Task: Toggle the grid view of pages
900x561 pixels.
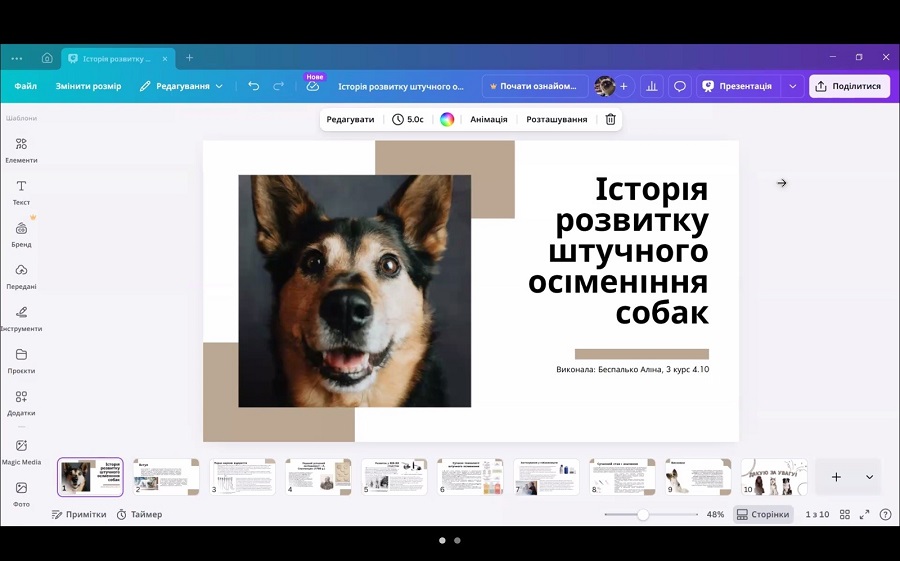Action: (x=845, y=514)
